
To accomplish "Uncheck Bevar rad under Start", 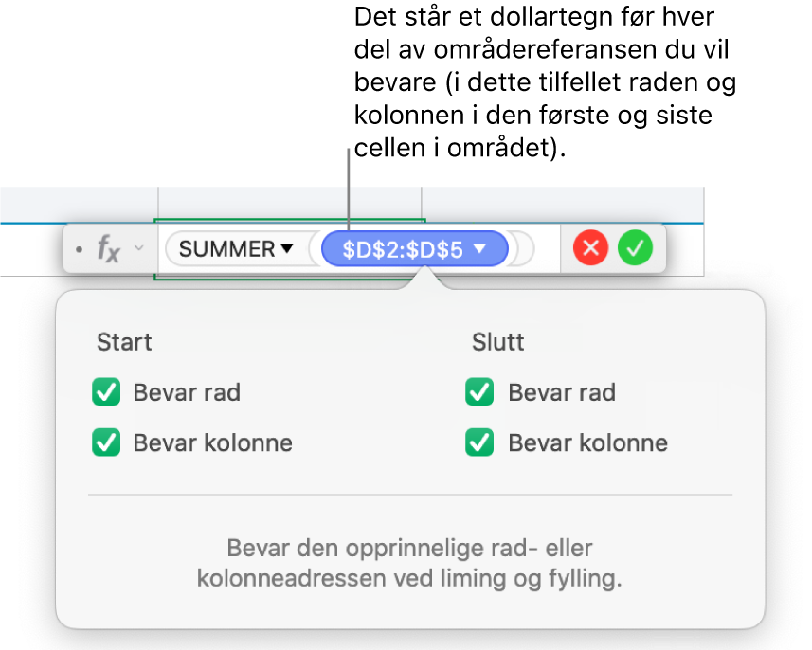I will pyautogui.click(x=106, y=392).
